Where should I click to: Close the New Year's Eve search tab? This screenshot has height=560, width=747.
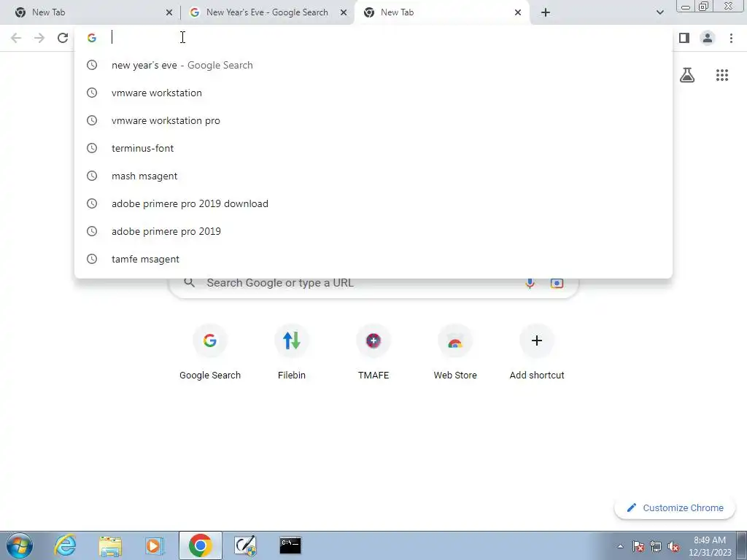[344, 12]
